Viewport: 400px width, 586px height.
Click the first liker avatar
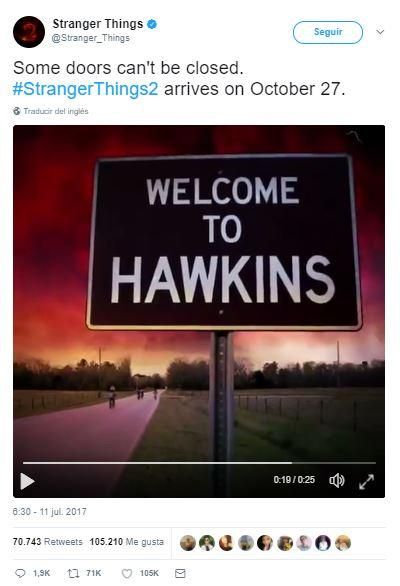(188, 543)
